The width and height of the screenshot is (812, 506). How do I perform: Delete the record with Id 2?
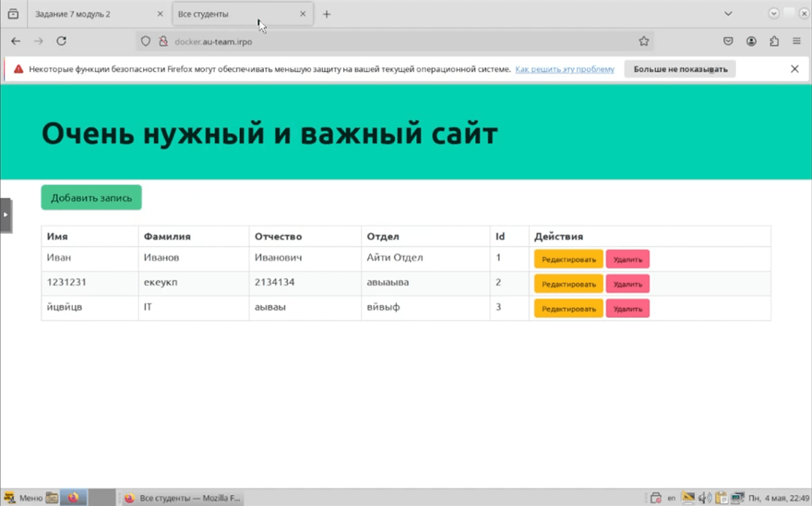pyautogui.click(x=628, y=284)
